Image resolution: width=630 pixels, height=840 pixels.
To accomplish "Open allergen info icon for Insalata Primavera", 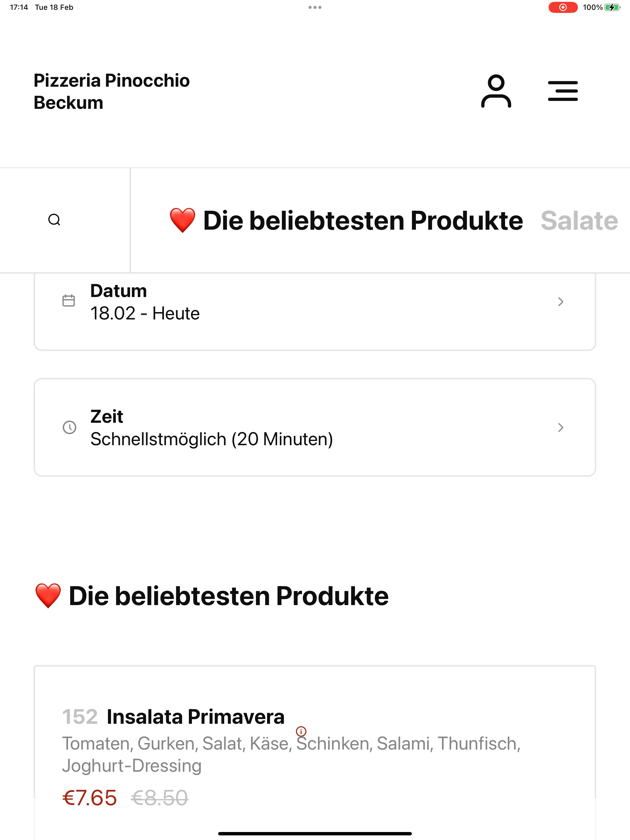I will 301,731.
